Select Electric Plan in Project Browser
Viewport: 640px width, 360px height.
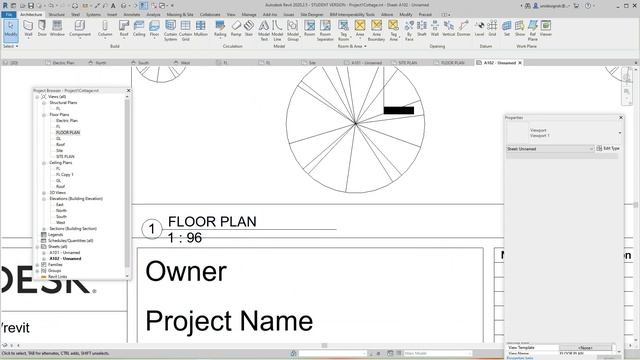[67, 121]
